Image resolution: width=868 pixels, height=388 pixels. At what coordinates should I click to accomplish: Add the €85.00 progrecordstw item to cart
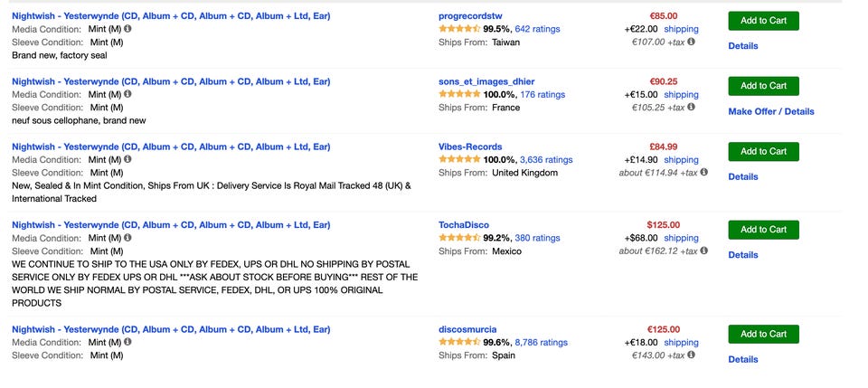(x=763, y=21)
